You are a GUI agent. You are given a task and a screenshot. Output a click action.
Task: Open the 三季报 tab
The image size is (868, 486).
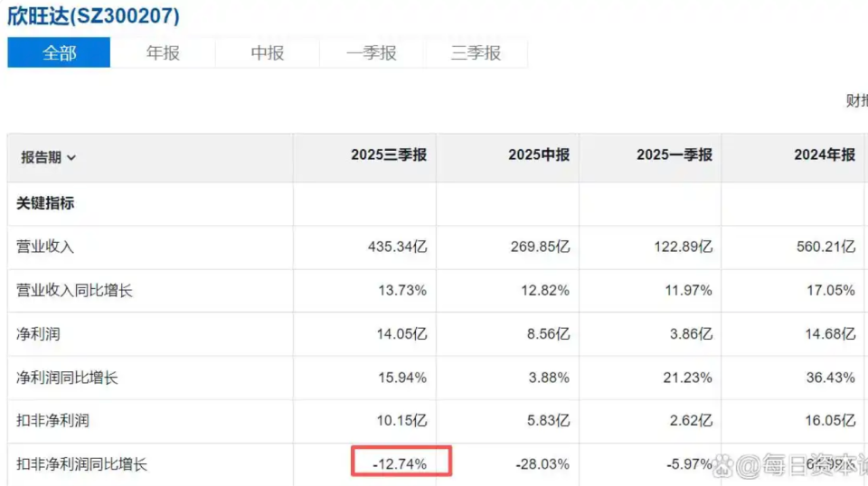[x=476, y=52]
